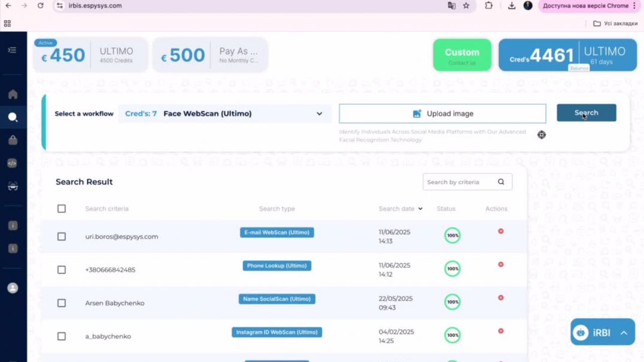Delete the uri.boros@espysys.com search row
The height and width of the screenshot is (362, 644).
(x=501, y=231)
